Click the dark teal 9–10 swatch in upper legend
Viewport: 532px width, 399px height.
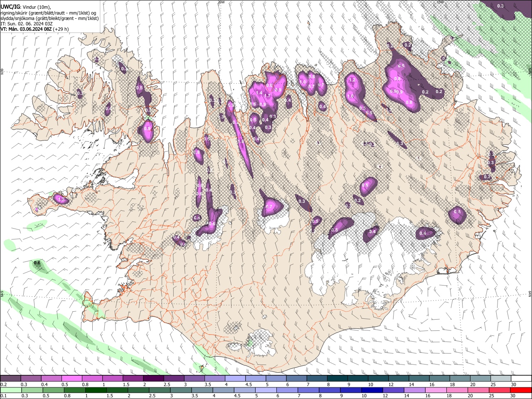pos(358,379)
